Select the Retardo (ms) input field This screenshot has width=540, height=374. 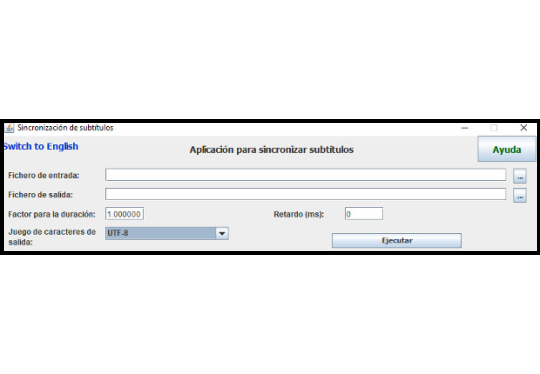364,214
